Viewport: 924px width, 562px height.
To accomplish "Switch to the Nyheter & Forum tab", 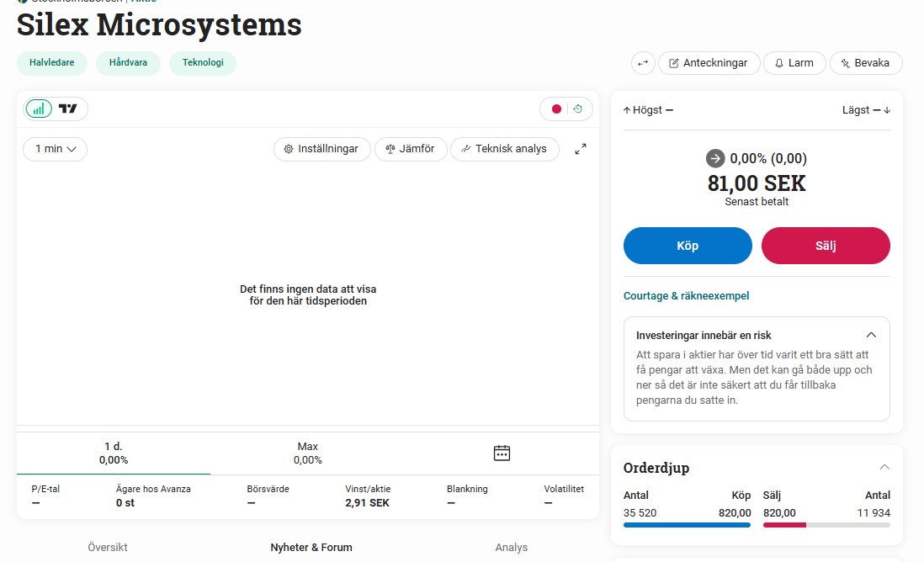I will pyautogui.click(x=311, y=547).
